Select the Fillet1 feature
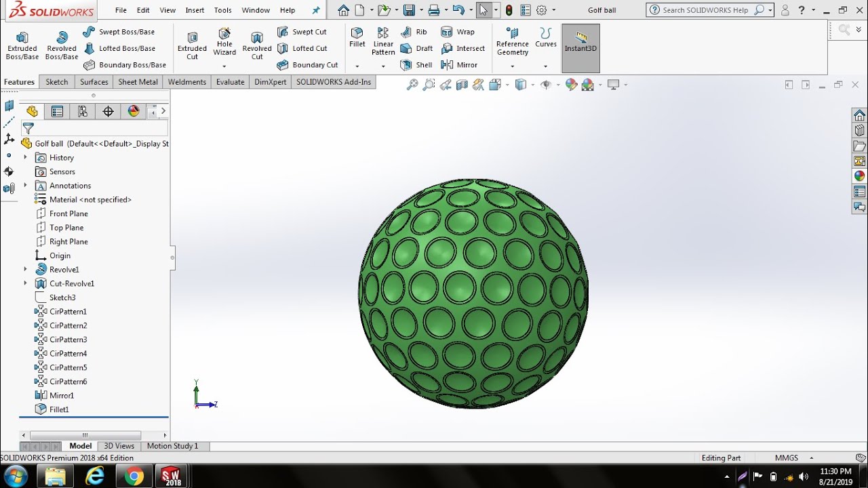Viewport: 868px width, 488px height. [52, 409]
